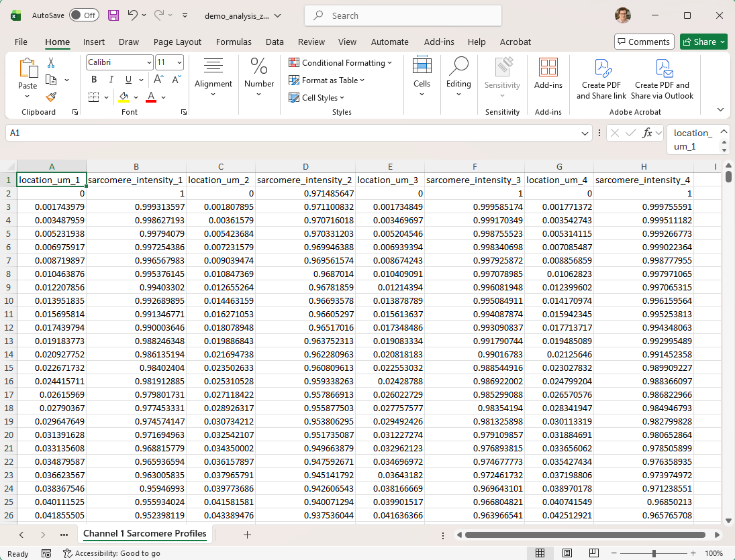Collapse the ribbon chevron
Image resolution: width=735 pixels, height=560 pixels.
(720, 109)
